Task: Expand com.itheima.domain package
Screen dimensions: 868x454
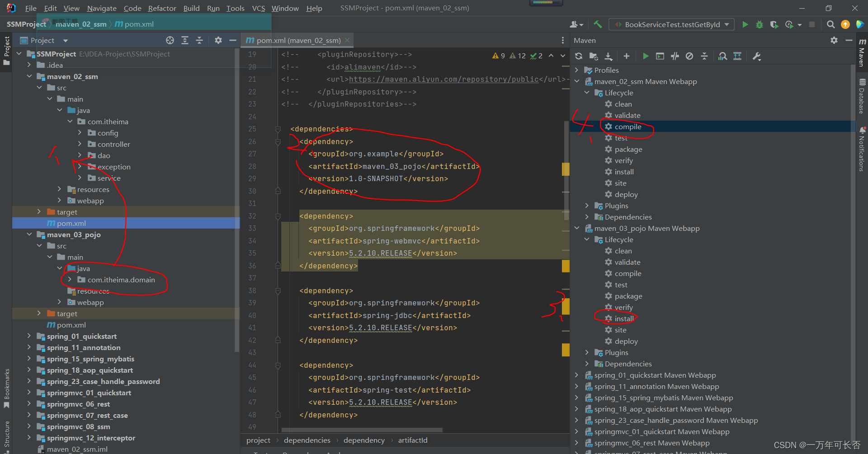Action: (x=70, y=280)
